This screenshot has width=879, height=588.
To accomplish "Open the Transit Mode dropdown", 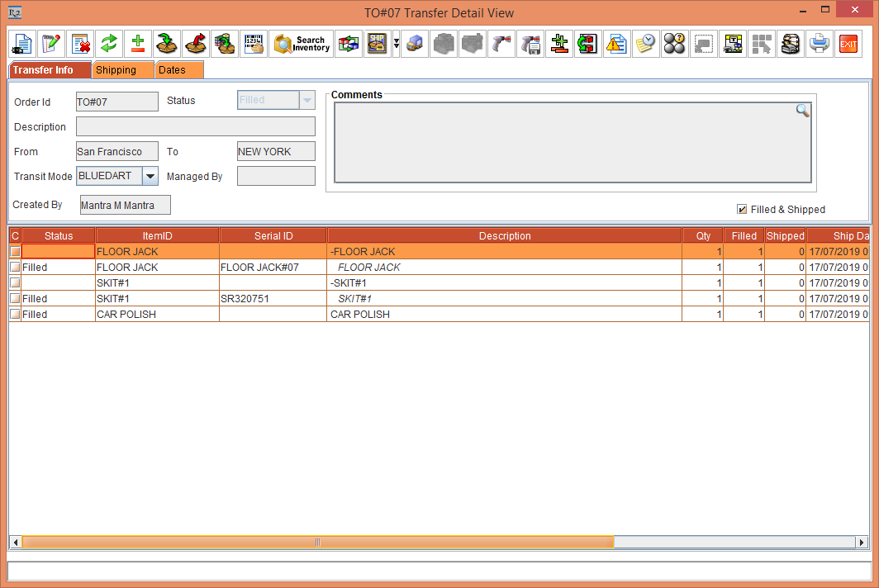I will click(x=150, y=176).
